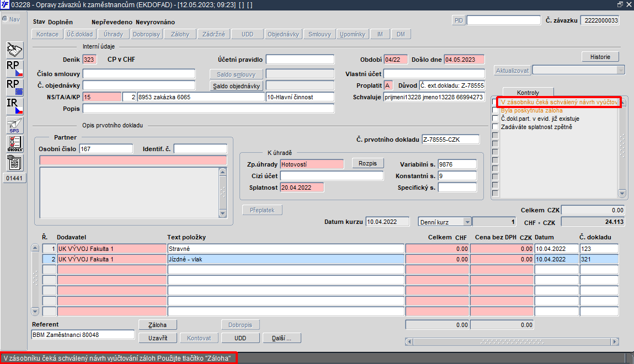Open the Denní kurz dropdown
634x364 pixels.
tap(467, 222)
